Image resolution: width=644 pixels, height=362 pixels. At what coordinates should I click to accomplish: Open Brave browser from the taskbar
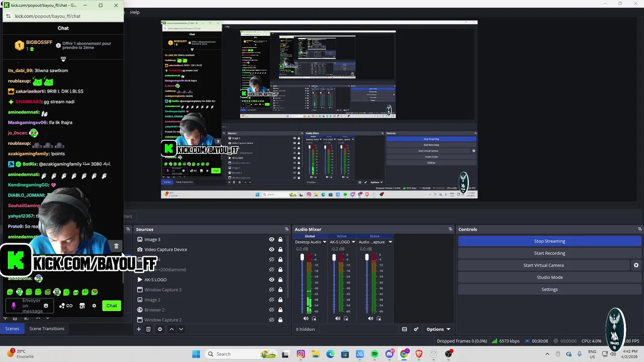pos(419,354)
